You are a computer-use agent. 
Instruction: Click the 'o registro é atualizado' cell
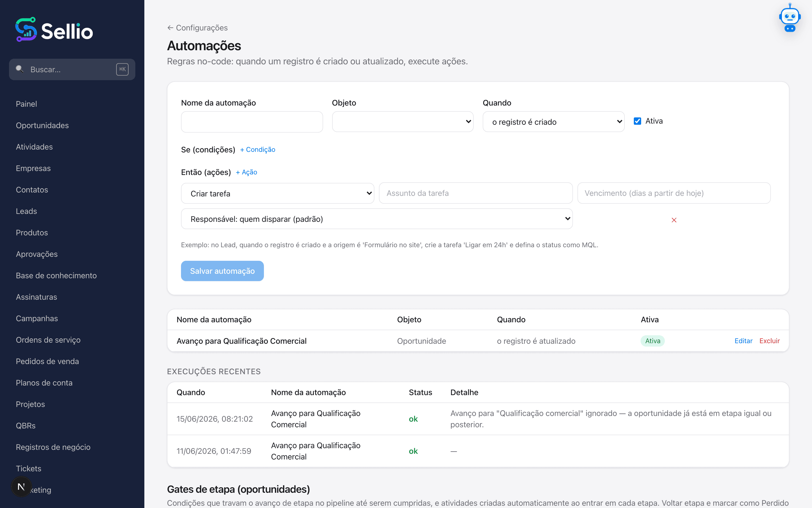tap(536, 341)
